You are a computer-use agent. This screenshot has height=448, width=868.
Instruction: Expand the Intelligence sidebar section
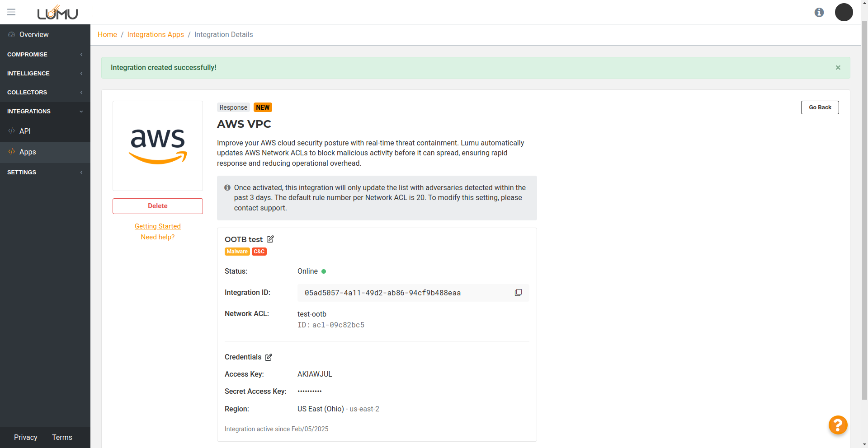[x=45, y=74]
